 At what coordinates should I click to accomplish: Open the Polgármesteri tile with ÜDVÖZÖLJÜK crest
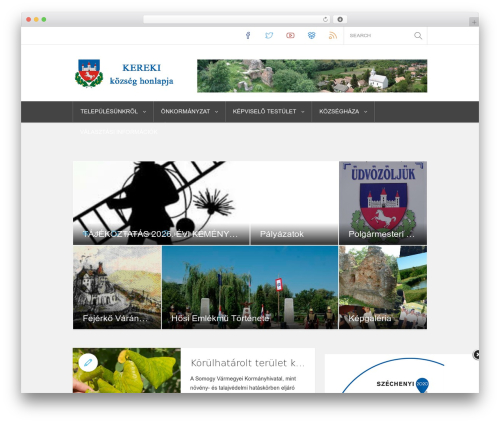point(383,203)
